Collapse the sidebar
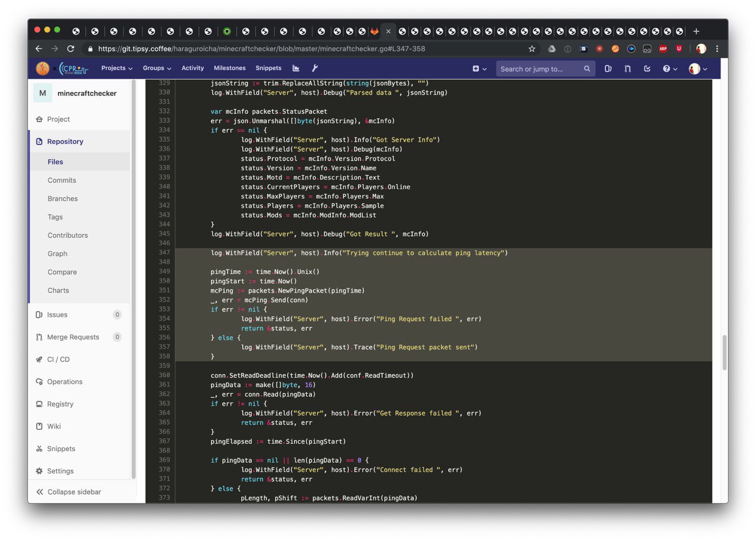Screen dimensions: 756x540 pyautogui.click(x=69, y=492)
